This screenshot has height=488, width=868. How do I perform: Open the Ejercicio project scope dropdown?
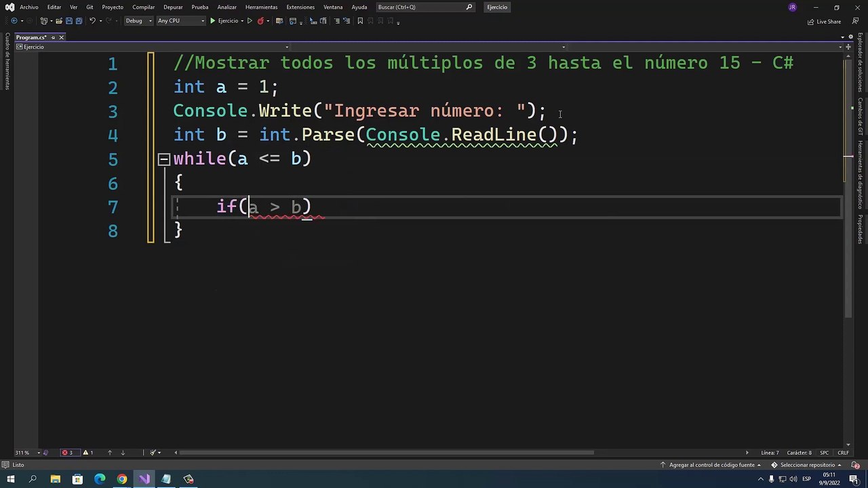tap(153, 47)
